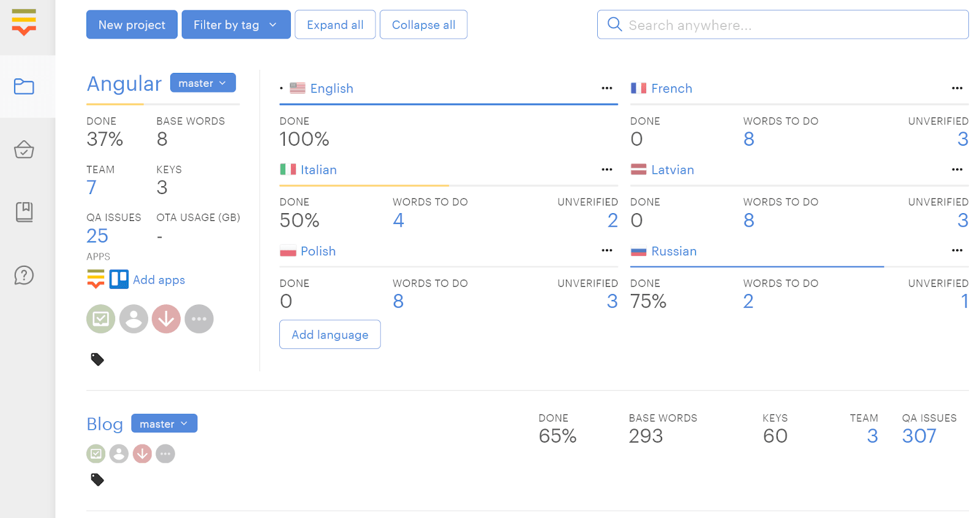Screen dimensions: 980x518
Task: Open the orders basket sidebar icon
Action: pyautogui.click(x=24, y=149)
